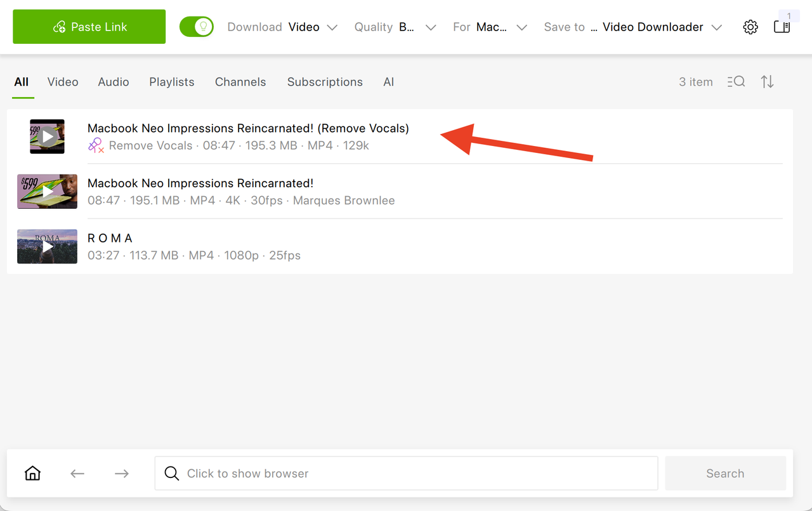Click the 'R O M A' title
Viewport: 812px width, 511px height.
(110, 238)
